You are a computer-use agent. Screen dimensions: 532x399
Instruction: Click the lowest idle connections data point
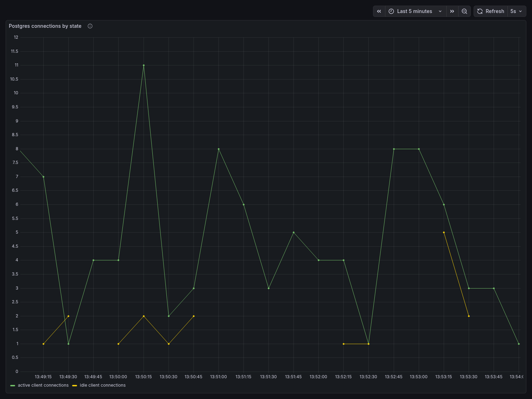click(43, 344)
